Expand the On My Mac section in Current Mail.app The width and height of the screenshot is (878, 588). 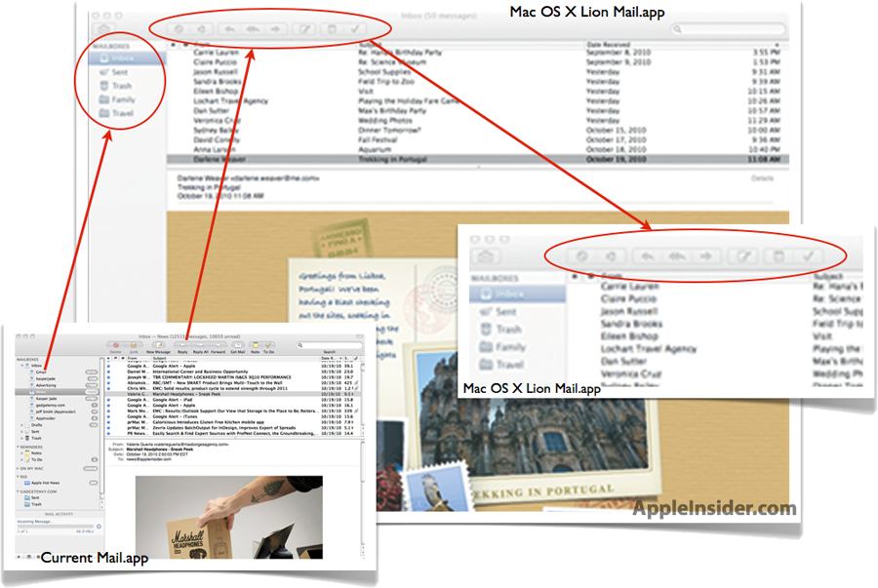coord(18,468)
